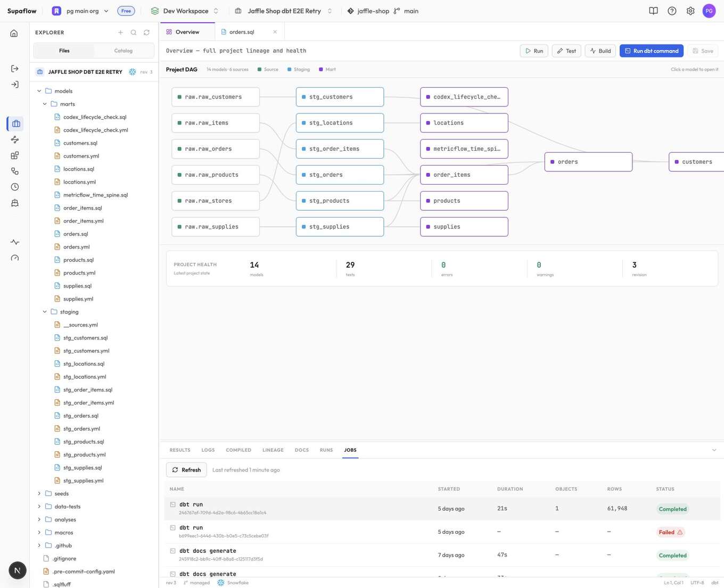Screen dimensions: 724x588
Task: Open the RUNS panel tab
Action: 326,450
